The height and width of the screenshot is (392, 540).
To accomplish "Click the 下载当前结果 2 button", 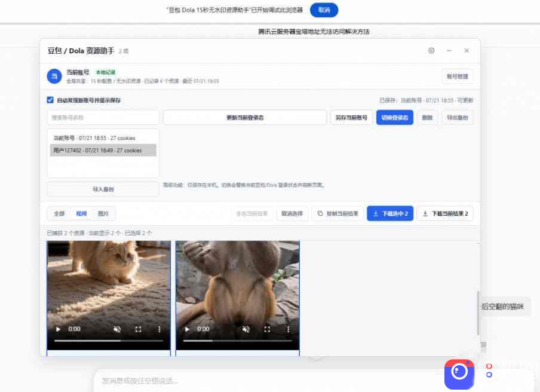I will click(x=445, y=213).
